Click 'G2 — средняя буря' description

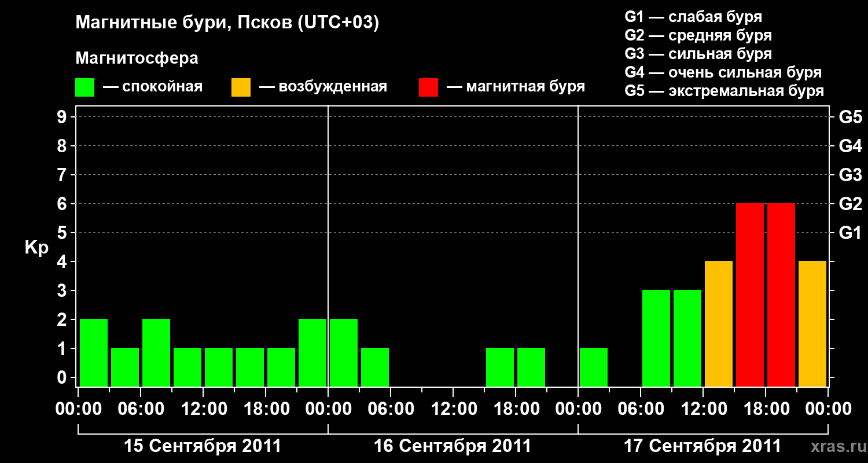698,35
